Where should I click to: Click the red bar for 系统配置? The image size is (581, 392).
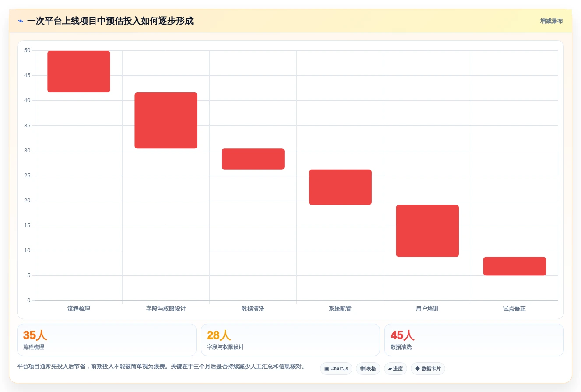tap(340, 187)
